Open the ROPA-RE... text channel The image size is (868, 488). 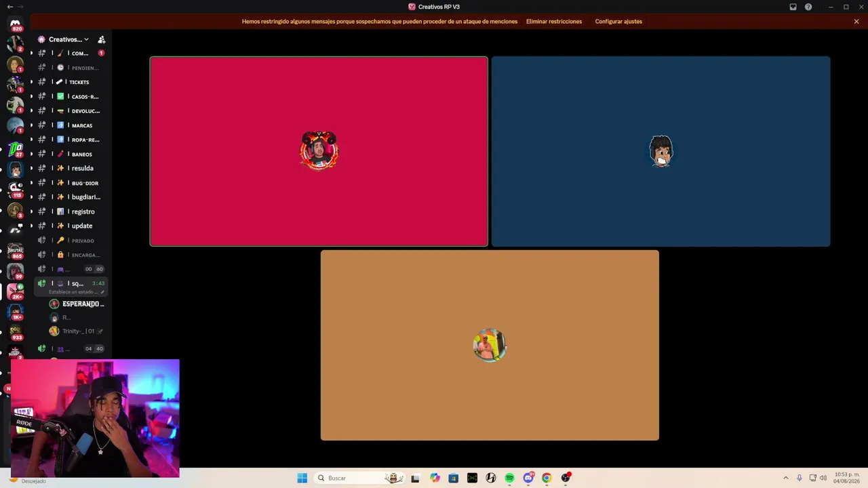pos(71,140)
